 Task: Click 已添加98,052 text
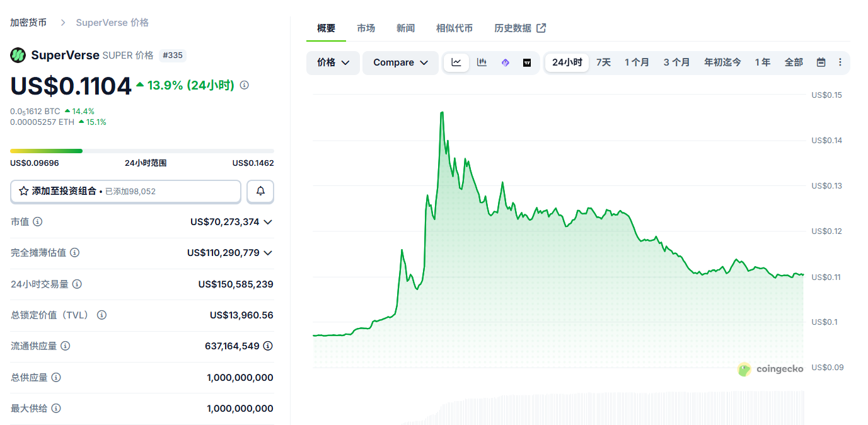point(130,192)
